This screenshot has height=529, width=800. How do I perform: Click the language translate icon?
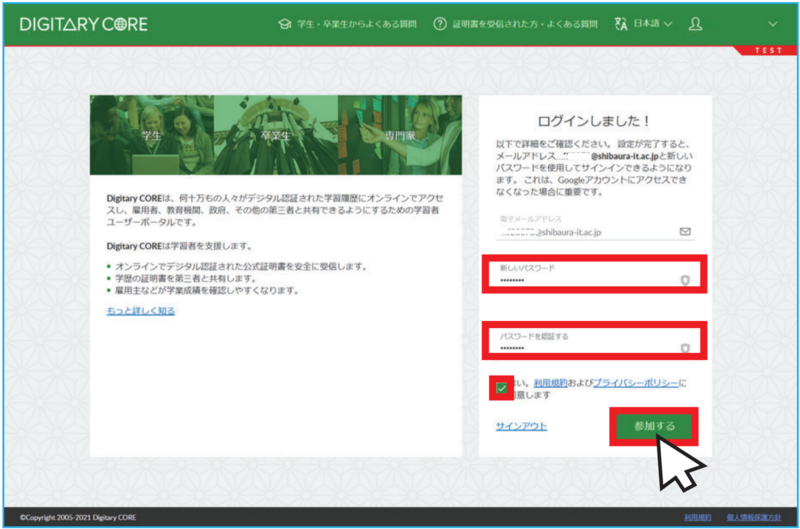point(620,23)
